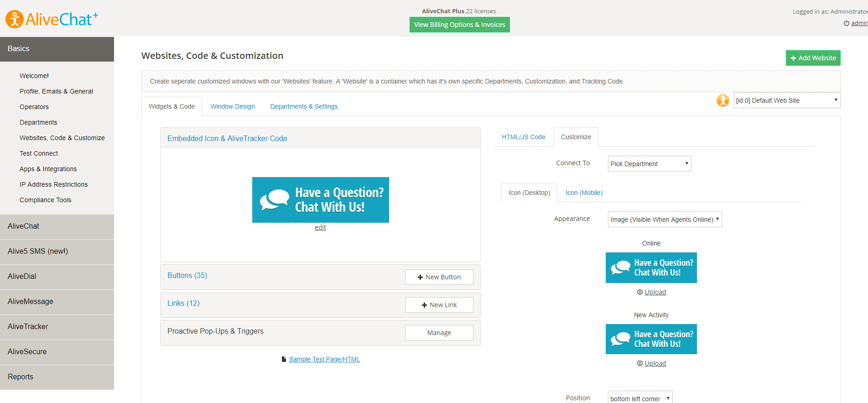
Task: Click the document icon beside Sample Test Page
Action: 284,359
